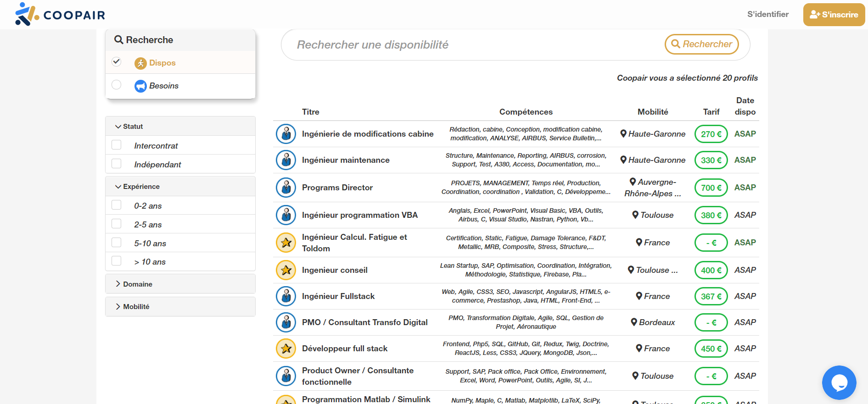Click the S'identifier link
The image size is (868, 404).
(x=767, y=14)
